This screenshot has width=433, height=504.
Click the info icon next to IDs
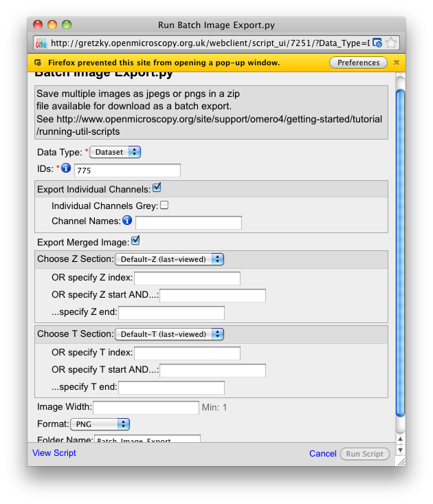coord(66,168)
